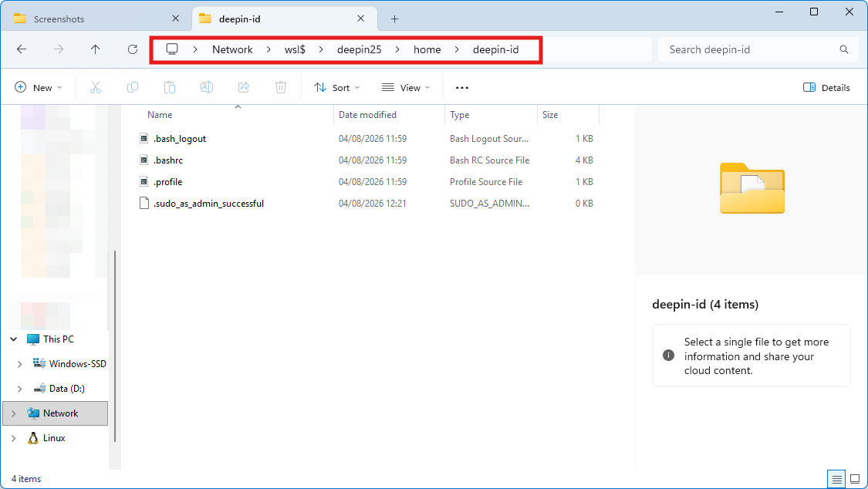Expand the Data (D:) drive node

pyautogui.click(x=20, y=389)
